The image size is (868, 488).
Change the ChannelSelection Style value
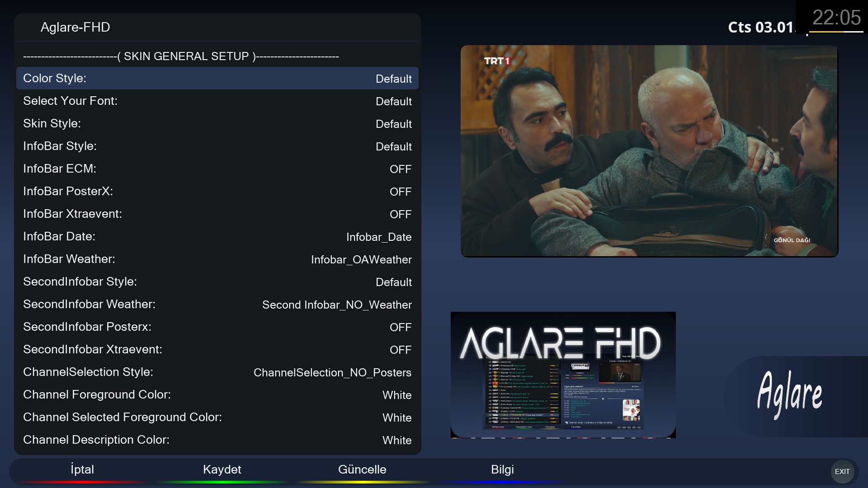pyautogui.click(x=217, y=372)
